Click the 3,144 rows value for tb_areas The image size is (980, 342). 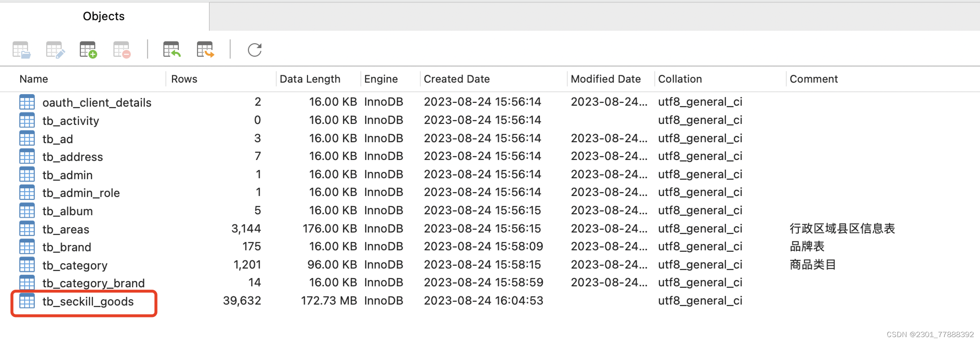(x=246, y=228)
